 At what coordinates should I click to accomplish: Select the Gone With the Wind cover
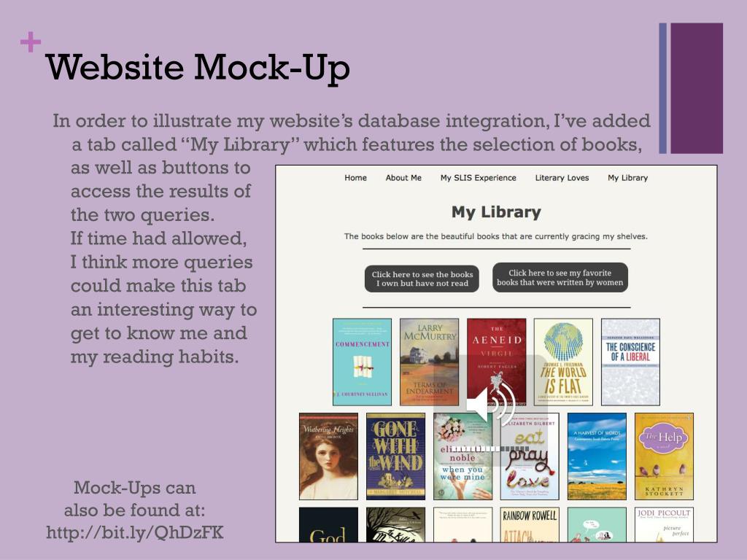(x=395, y=456)
